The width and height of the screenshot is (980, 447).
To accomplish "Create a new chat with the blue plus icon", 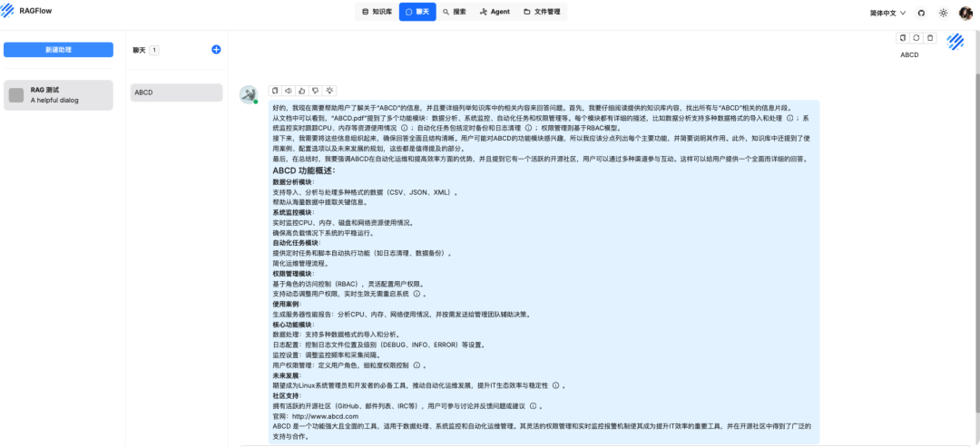I will click(x=216, y=49).
